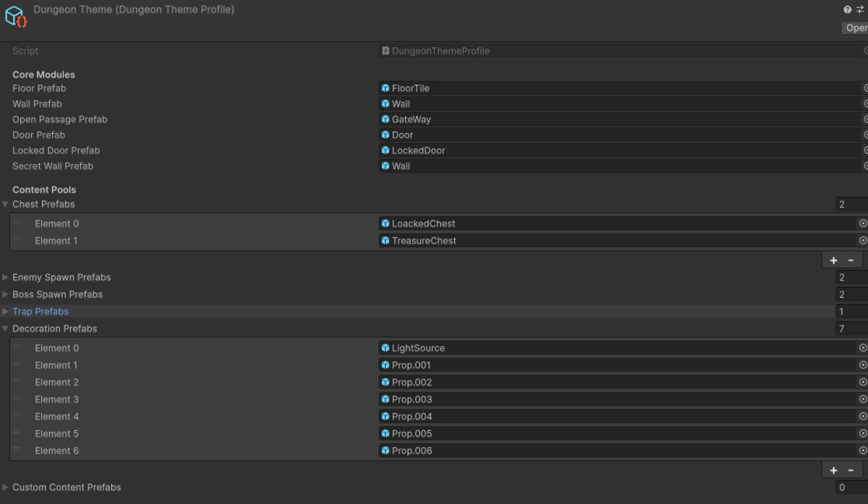This screenshot has width=868, height=504.
Task: Click the Open Passage Prefab label
Action: pos(60,119)
